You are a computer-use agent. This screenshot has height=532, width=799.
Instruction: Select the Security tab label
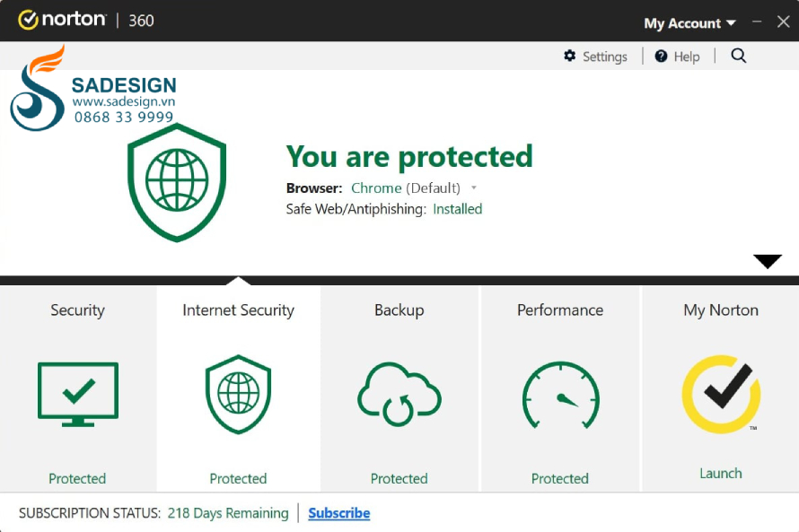point(77,310)
